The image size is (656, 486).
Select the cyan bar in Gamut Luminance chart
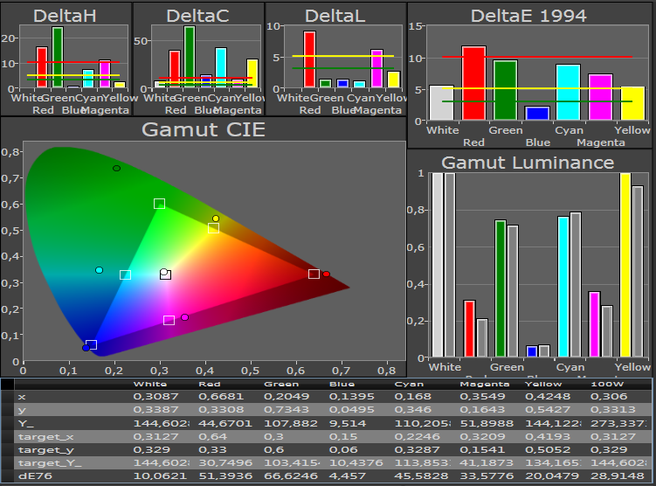[564, 286]
